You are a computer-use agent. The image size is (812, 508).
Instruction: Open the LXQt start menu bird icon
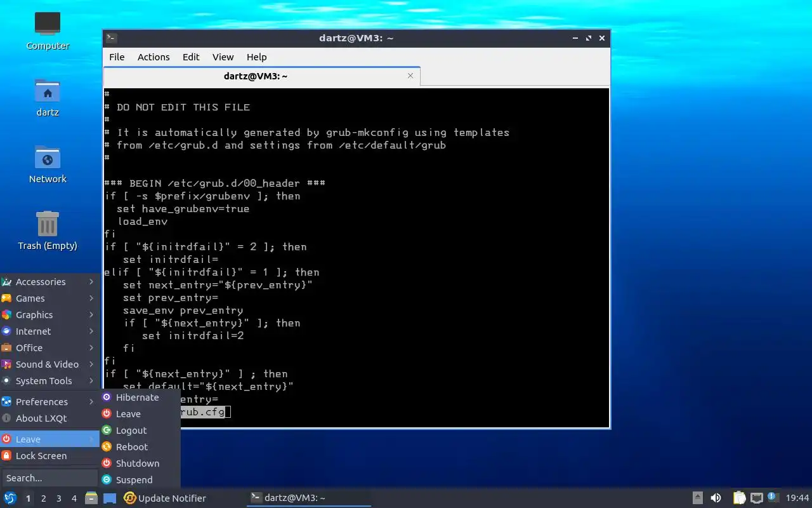pos(10,498)
